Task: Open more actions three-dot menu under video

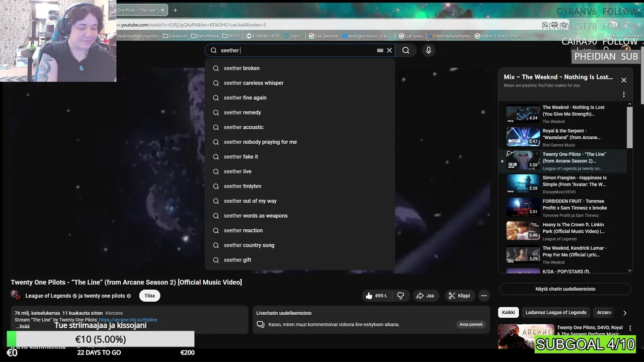Action: 484,296
